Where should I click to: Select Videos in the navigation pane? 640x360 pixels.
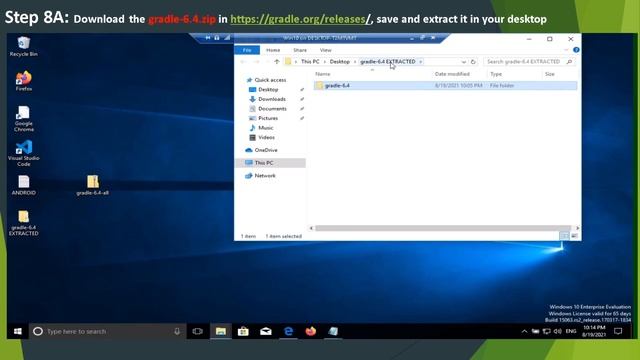(262, 138)
